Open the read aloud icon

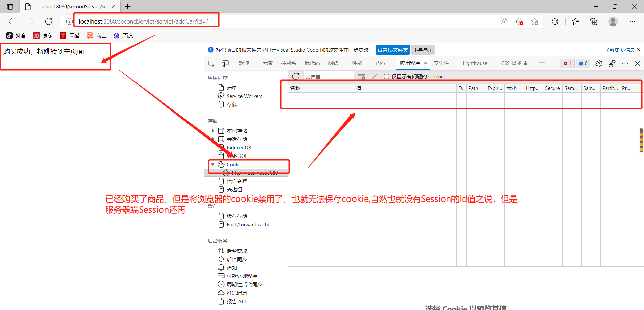click(x=504, y=21)
